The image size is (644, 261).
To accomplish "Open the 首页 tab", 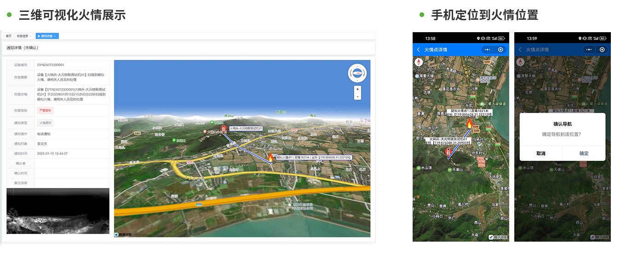I will (9, 36).
